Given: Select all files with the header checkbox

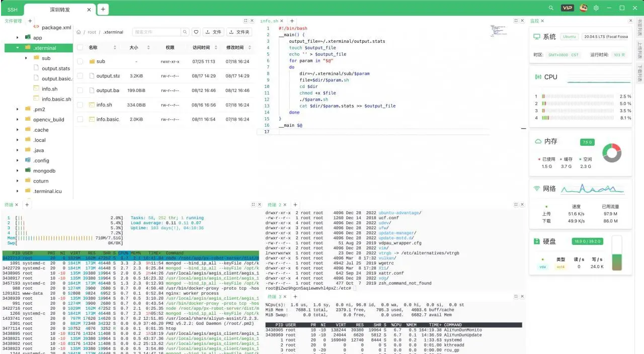Looking at the screenshot, I should (80, 47).
